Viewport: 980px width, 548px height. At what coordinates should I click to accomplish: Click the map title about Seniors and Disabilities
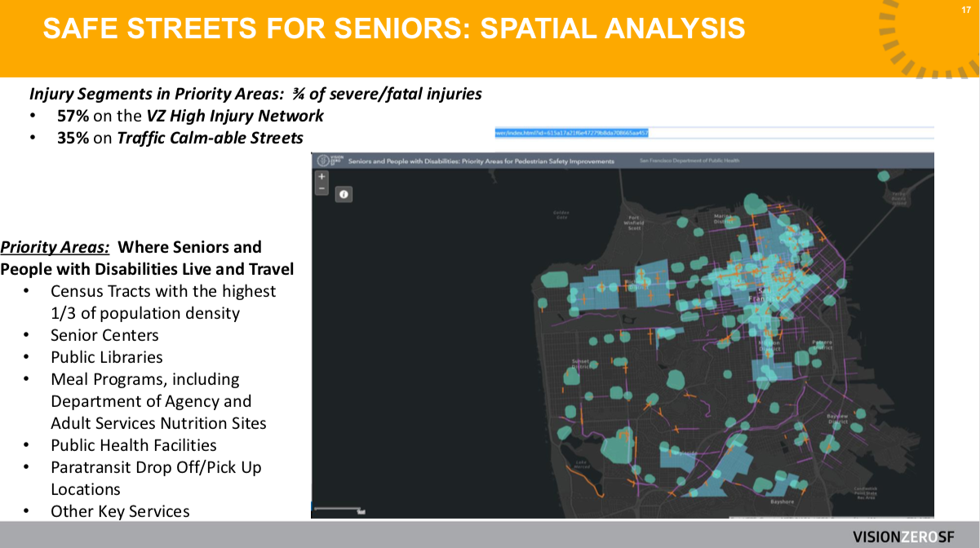(481, 161)
